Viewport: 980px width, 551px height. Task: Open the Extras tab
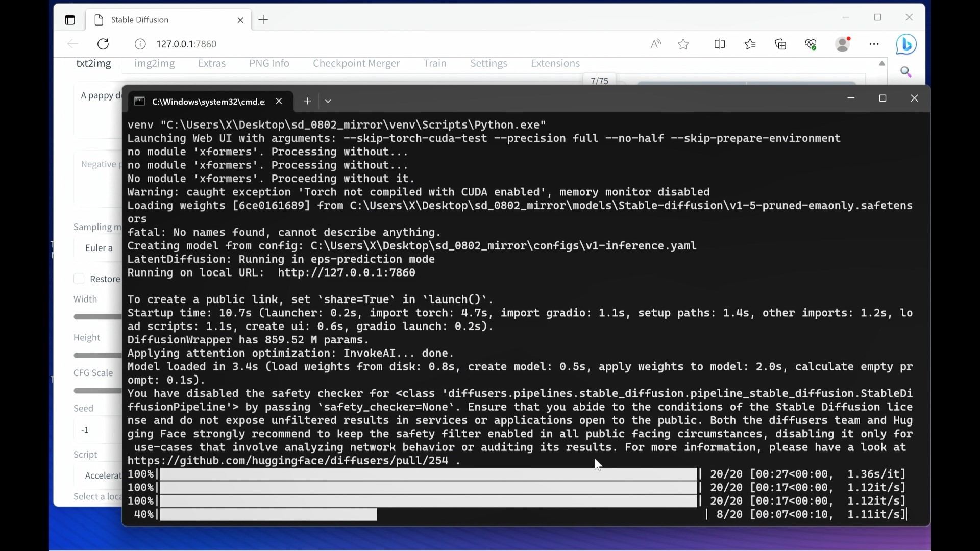click(x=212, y=63)
